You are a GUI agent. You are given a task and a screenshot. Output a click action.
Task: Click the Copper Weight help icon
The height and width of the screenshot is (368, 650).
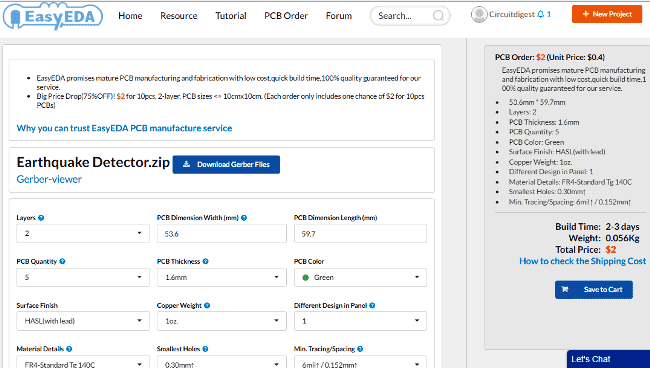tap(207, 305)
